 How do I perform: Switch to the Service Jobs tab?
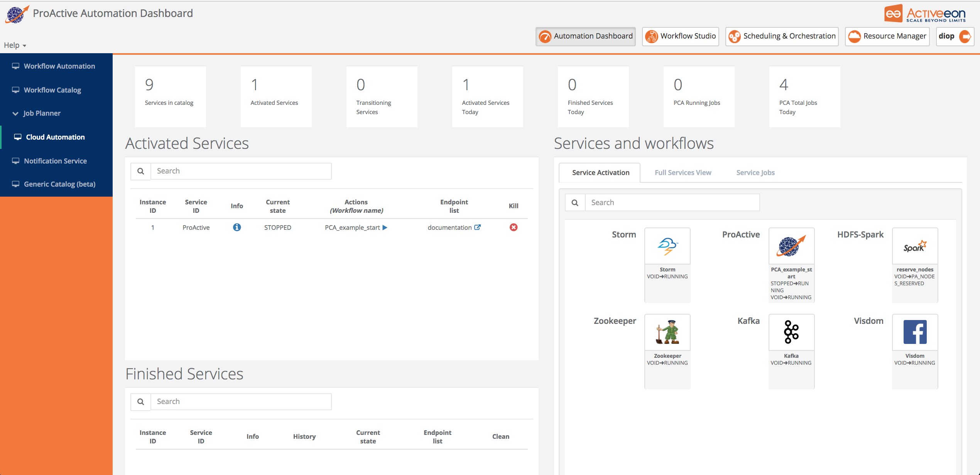click(755, 173)
